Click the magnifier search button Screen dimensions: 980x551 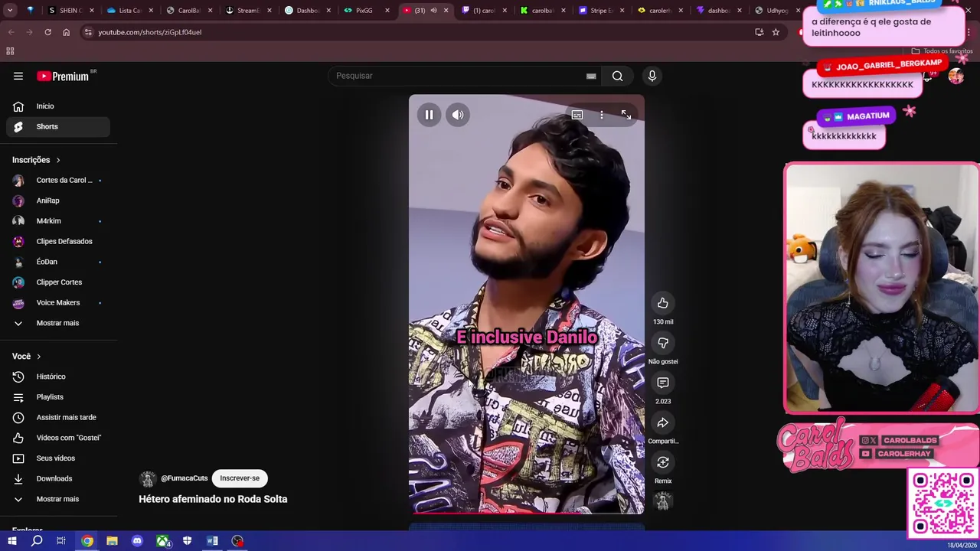click(617, 76)
